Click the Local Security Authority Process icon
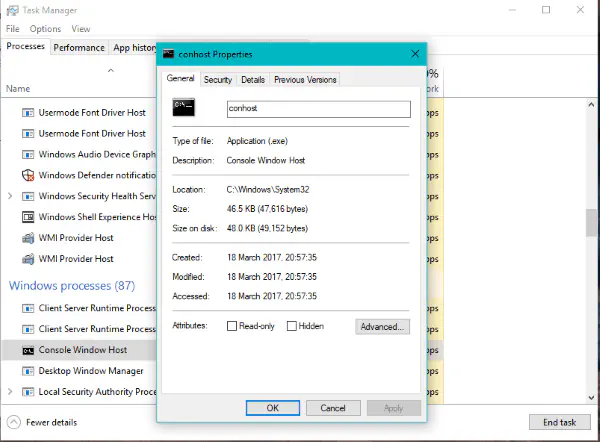The image size is (600, 442). [28, 392]
